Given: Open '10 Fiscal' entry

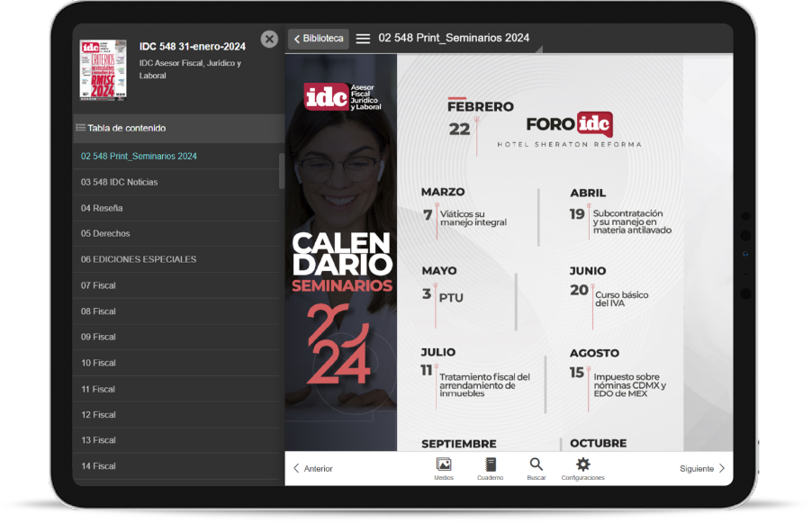Looking at the screenshot, I should 176,363.
